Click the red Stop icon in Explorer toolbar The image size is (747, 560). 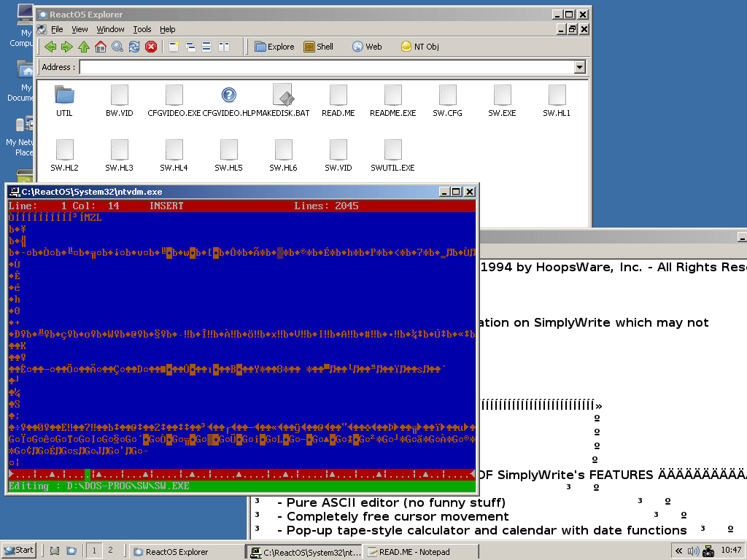(x=151, y=47)
